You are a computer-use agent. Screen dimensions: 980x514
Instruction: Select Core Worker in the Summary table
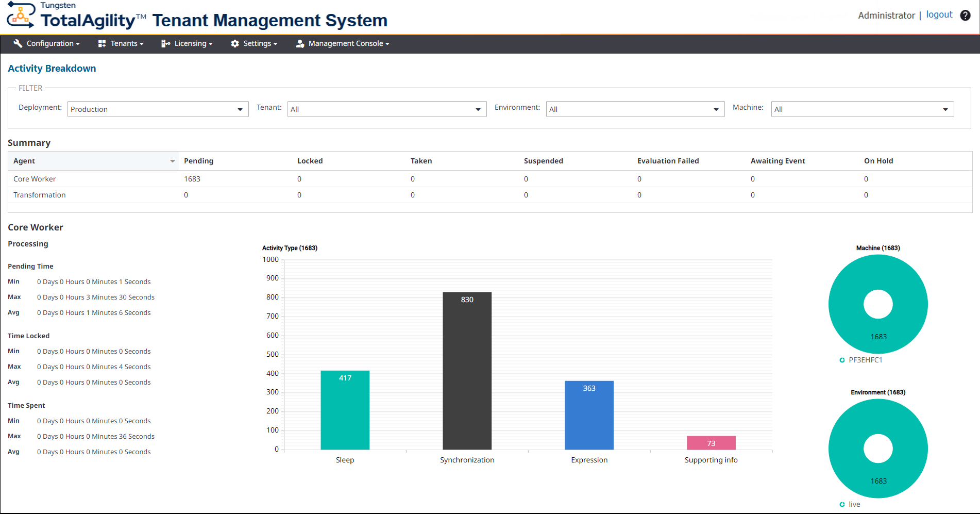click(35, 179)
